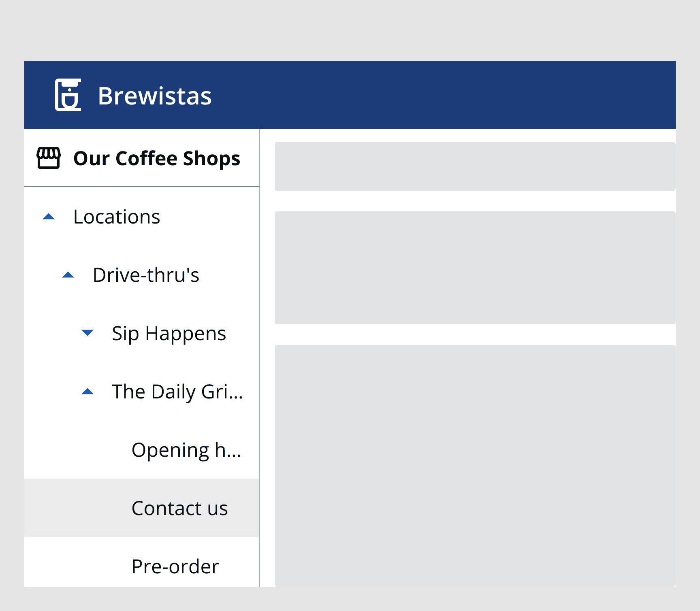Viewport: 700px width, 611px height.
Task: Click the large gray content area on the right
Action: pyautogui.click(x=474, y=466)
